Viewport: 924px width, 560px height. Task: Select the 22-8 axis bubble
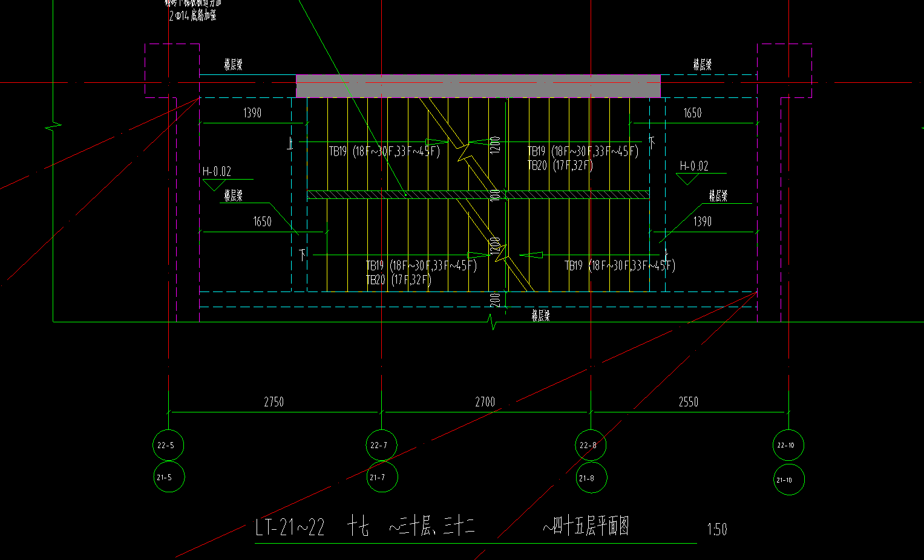[x=591, y=445]
